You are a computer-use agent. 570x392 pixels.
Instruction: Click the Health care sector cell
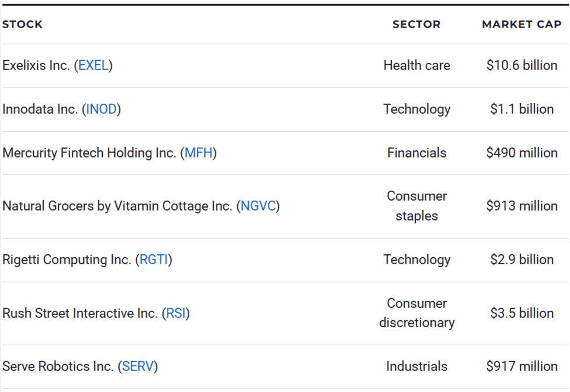pyautogui.click(x=416, y=65)
